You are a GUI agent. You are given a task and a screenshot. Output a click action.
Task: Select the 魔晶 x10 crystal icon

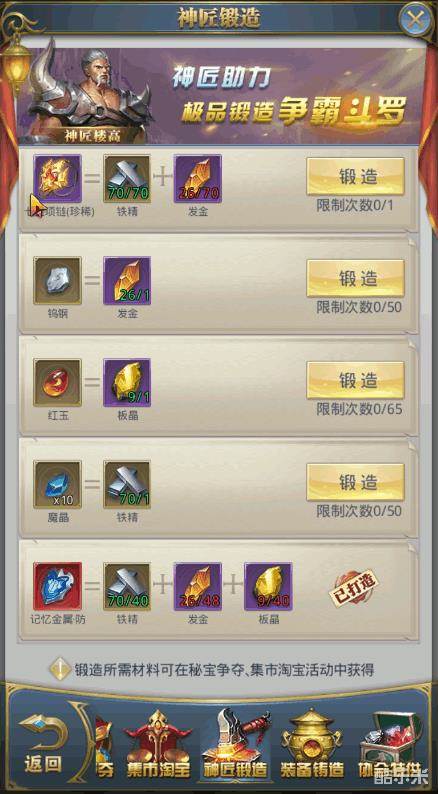(57, 485)
